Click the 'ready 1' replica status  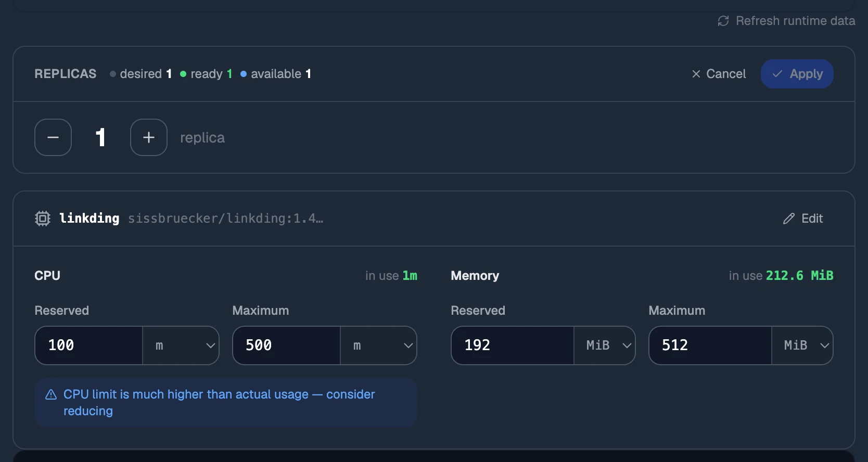pyautogui.click(x=206, y=74)
